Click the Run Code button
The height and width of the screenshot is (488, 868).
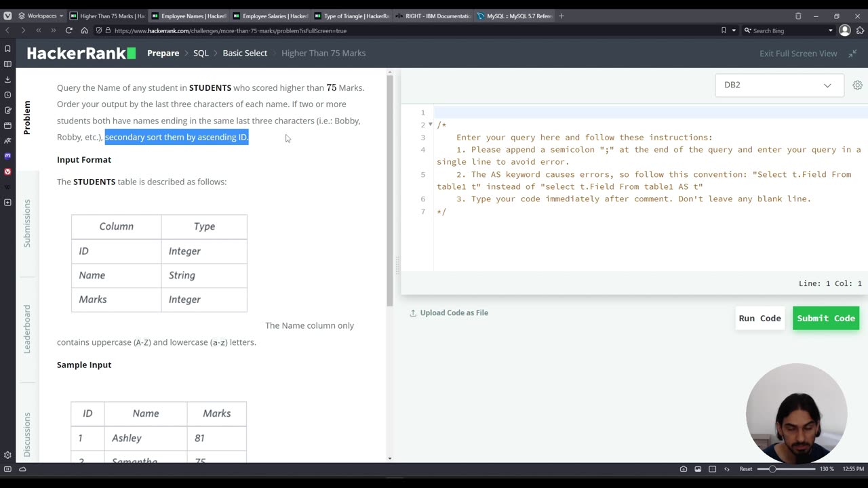point(759,318)
